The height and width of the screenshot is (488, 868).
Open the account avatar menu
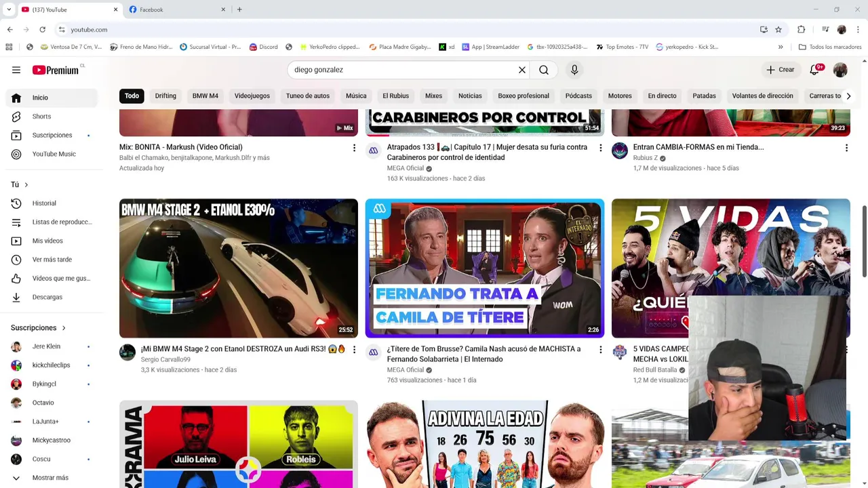[840, 70]
